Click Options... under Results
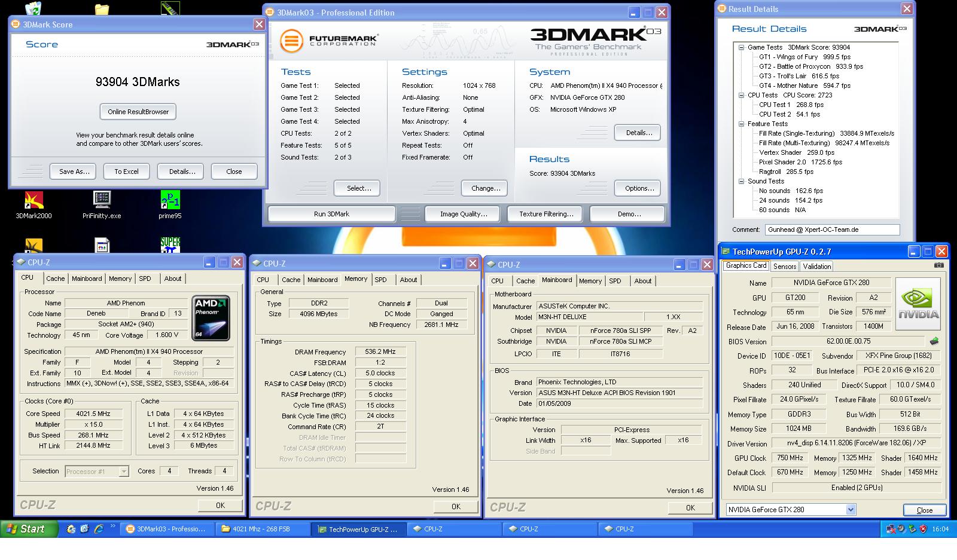Screen dimensions: 957x560 coord(638,188)
